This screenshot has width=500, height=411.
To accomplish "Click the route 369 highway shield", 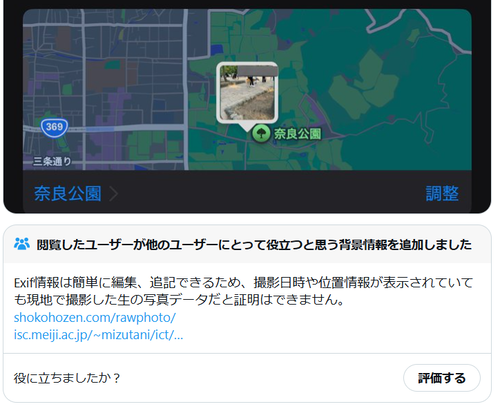I will 55,127.
